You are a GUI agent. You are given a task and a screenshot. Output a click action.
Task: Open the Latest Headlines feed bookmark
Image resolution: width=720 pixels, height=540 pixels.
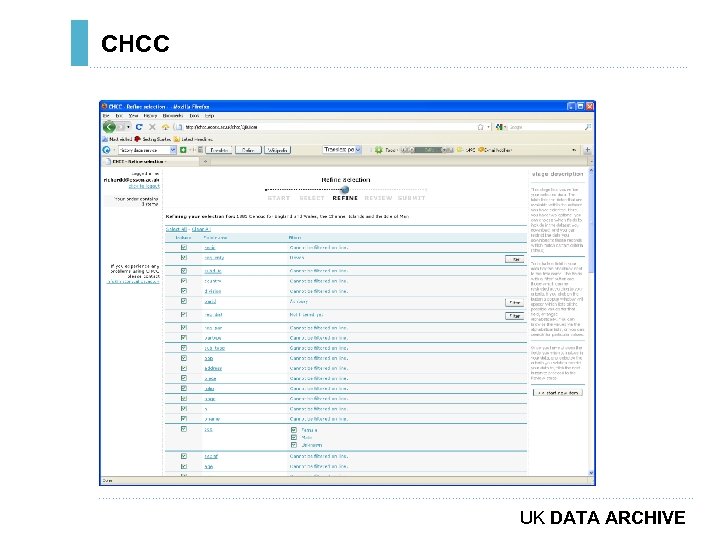[193, 139]
